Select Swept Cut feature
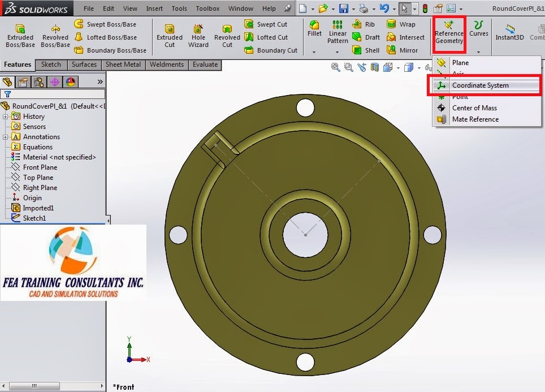Screen dimensions: 545x392 [x=266, y=24]
